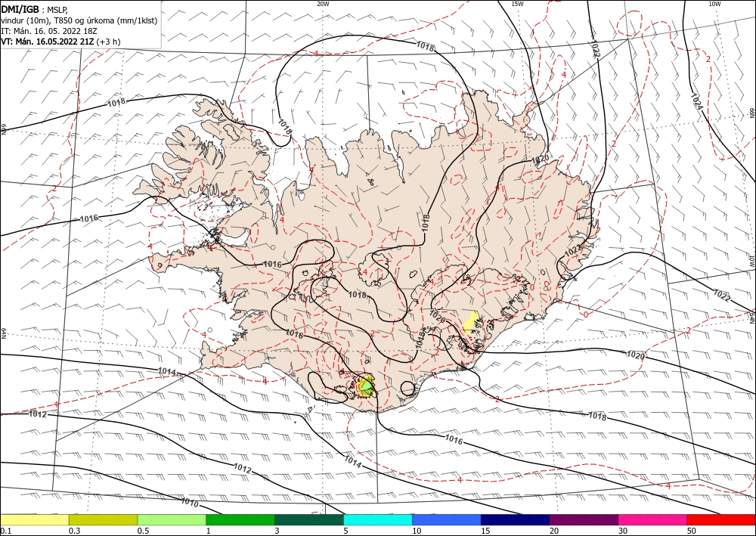Click legend value "30" under color bar
756x536 pixels.
[x=623, y=531]
